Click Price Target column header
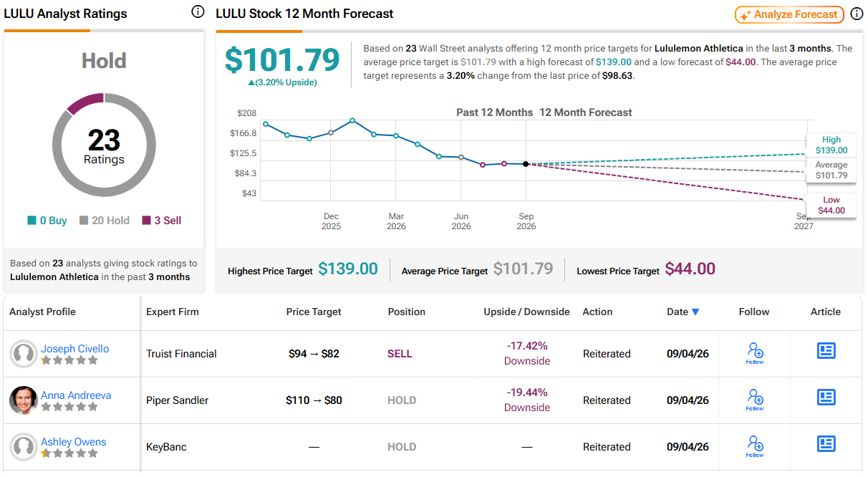Viewport: 868px width, 477px height. [314, 312]
